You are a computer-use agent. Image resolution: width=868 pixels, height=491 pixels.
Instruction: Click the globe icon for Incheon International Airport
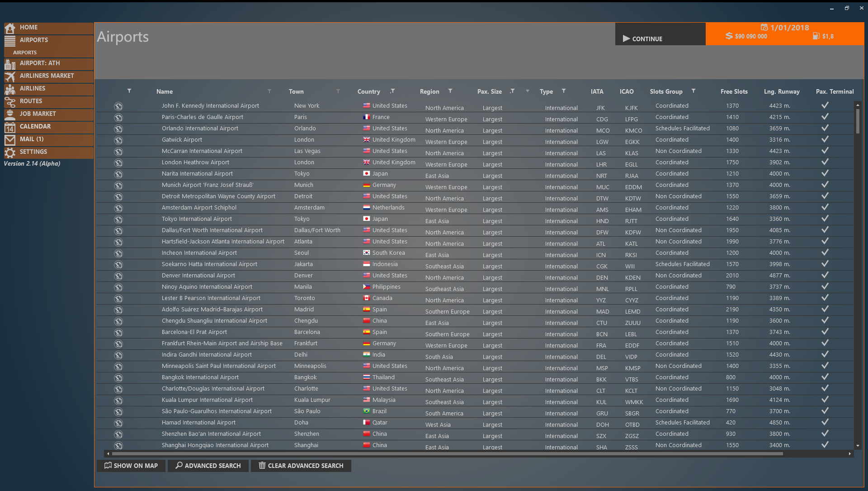click(118, 253)
